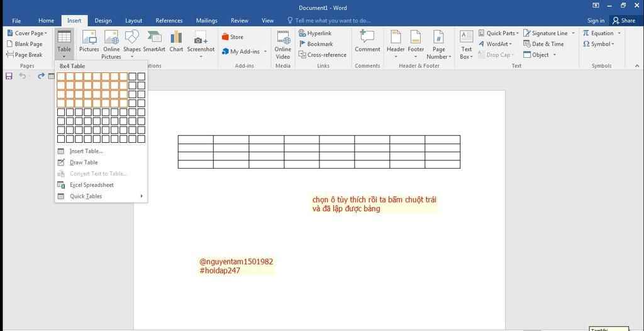The image size is (644, 331).
Task: Click the red text 'chọn ô tùy thích'
Action: (x=338, y=200)
